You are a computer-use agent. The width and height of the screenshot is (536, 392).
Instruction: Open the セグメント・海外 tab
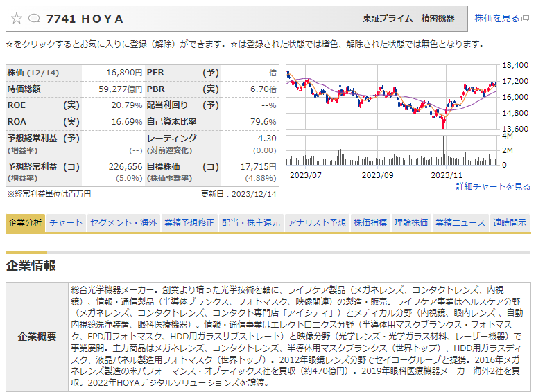click(123, 222)
